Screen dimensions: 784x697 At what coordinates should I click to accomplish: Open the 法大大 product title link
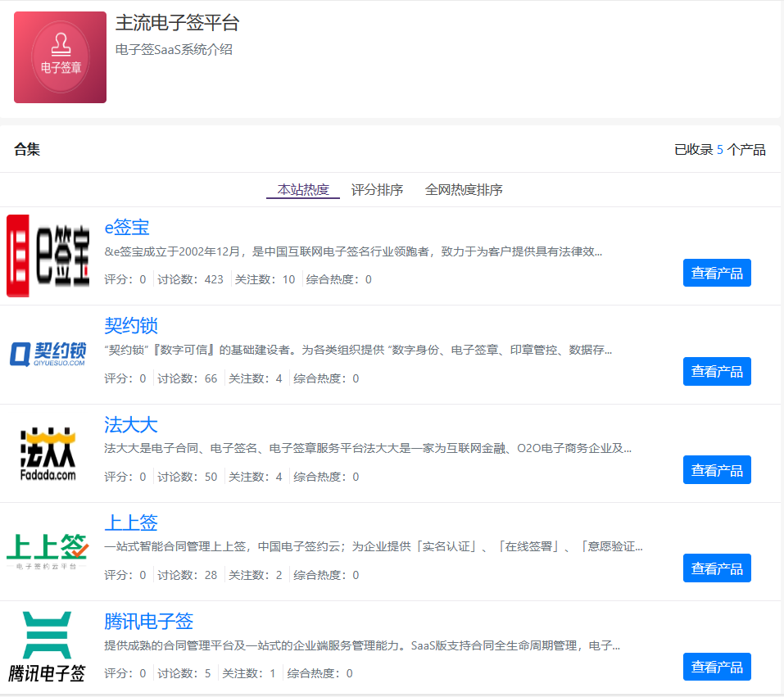pyautogui.click(x=131, y=425)
